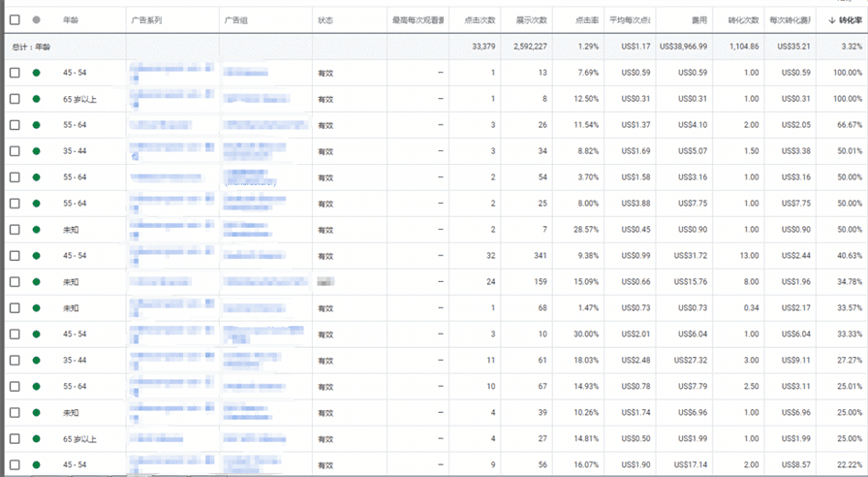The width and height of the screenshot is (868, 477).
Task: Click the status dot in the 22.22% row
Action: point(37,464)
